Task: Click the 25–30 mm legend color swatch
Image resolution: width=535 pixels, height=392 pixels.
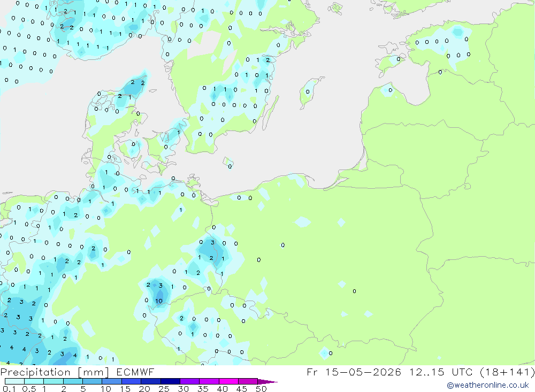Action: (x=170, y=381)
